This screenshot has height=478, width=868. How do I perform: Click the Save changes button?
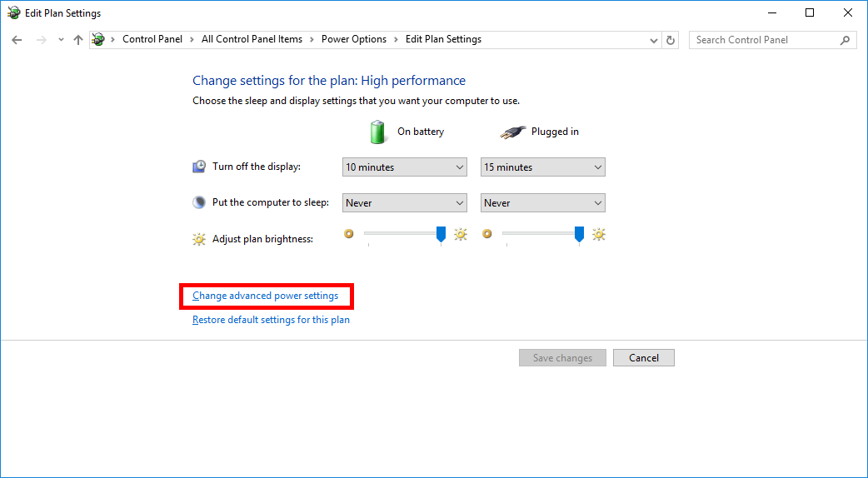562,358
